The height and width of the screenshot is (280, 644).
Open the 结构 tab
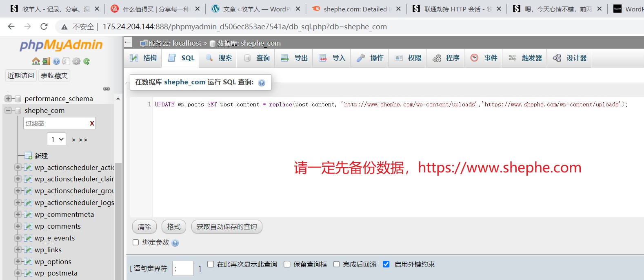click(x=143, y=58)
